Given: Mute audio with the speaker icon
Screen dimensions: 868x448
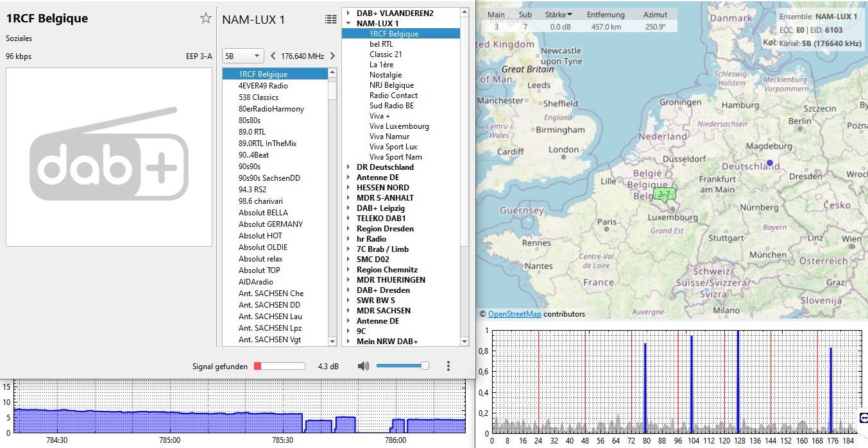Looking at the screenshot, I should 364,366.
